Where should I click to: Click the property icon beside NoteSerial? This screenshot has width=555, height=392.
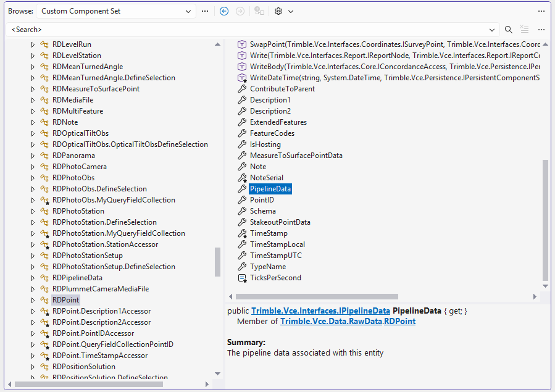pyautogui.click(x=242, y=178)
